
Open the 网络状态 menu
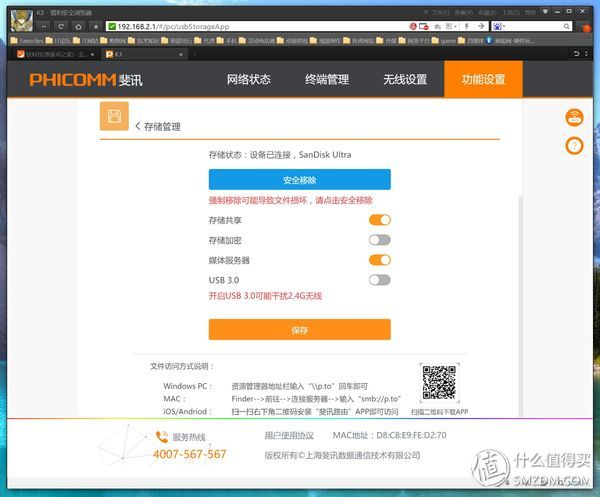coord(249,79)
